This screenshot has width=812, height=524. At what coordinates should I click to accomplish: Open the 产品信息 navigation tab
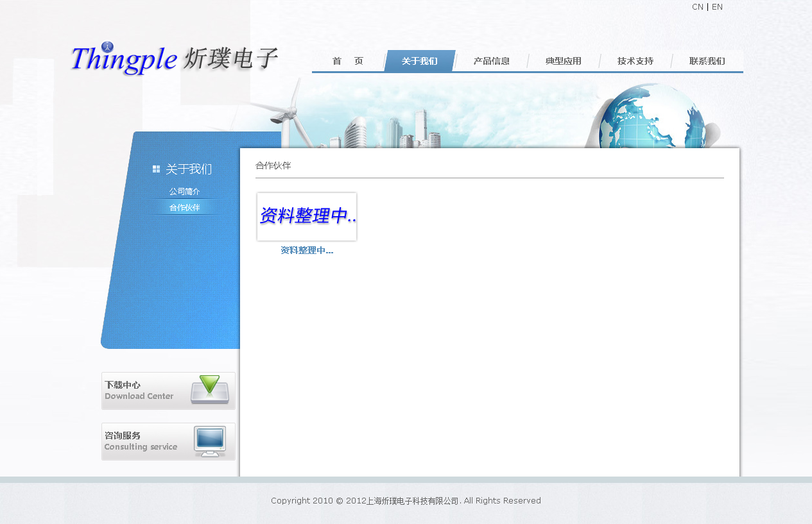pyautogui.click(x=491, y=62)
